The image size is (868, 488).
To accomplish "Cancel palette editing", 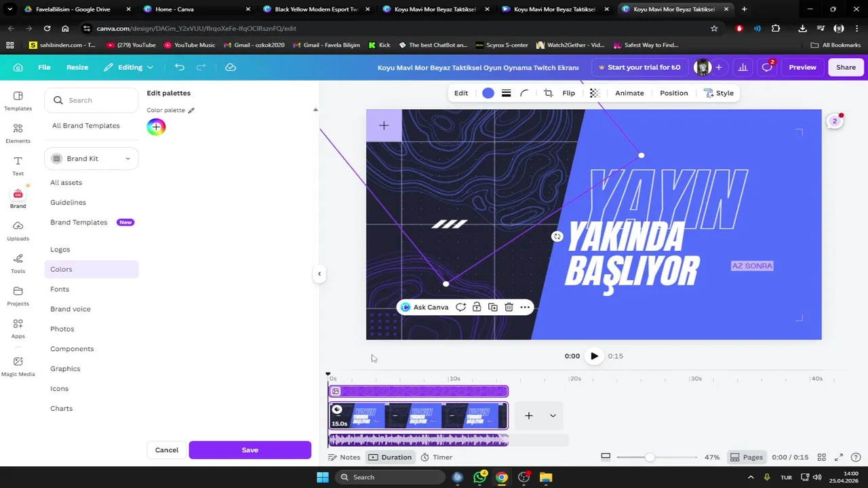I will tap(167, 450).
